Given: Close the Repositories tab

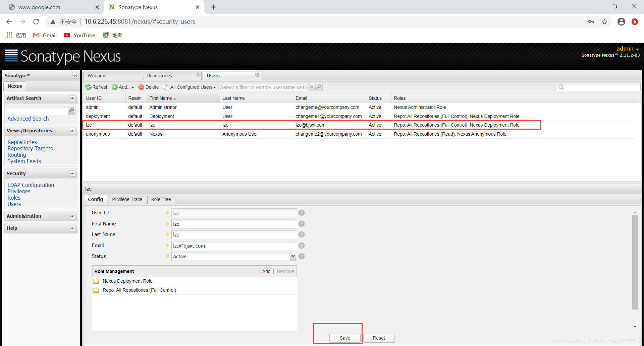Looking at the screenshot, I should 198,74.
